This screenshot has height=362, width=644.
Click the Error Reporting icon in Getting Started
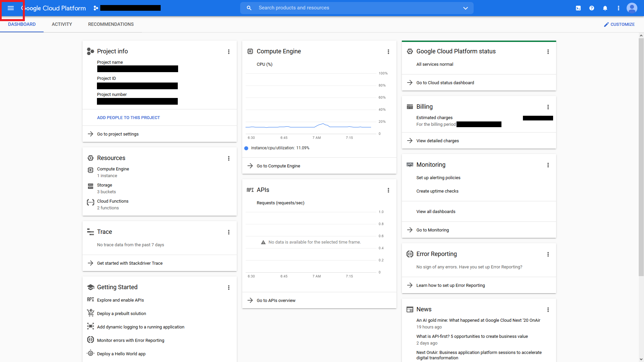91,340
